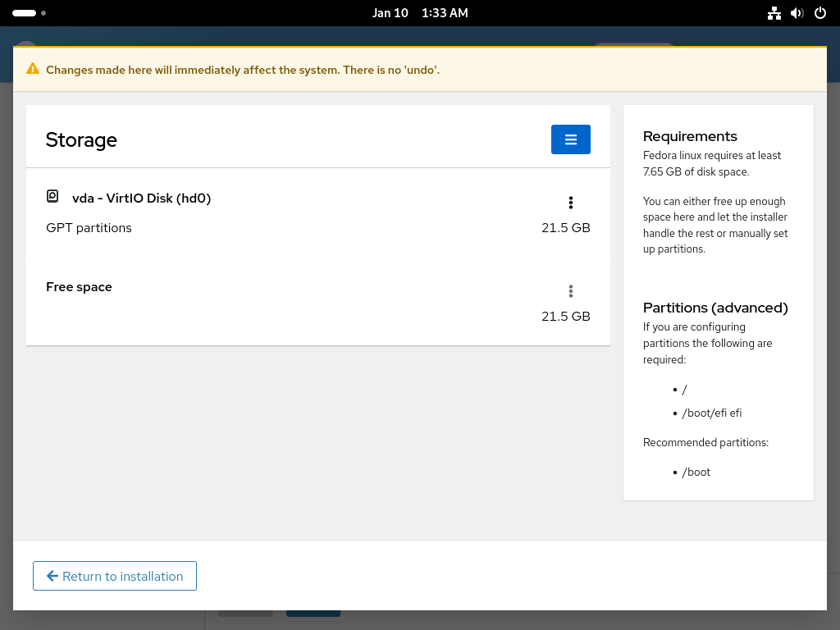Click the Requirements heading in side panel
840x630 pixels.
pos(690,136)
